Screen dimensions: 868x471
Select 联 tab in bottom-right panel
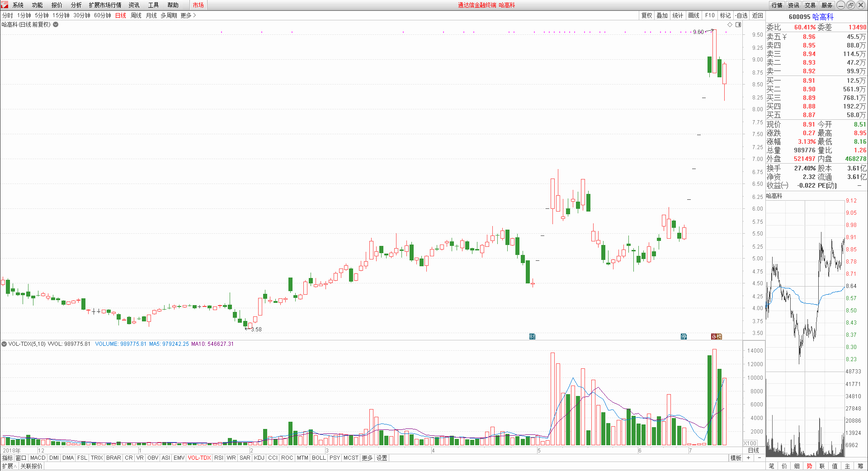tap(822, 466)
